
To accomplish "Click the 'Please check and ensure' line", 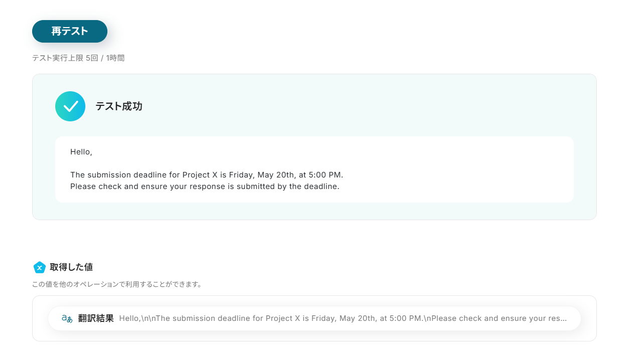I will 205,187.
